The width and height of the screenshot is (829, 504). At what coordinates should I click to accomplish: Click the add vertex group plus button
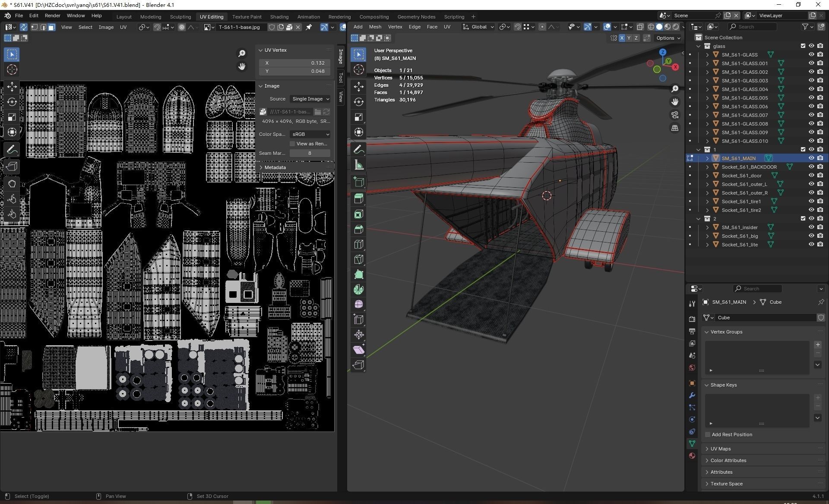pos(817,344)
